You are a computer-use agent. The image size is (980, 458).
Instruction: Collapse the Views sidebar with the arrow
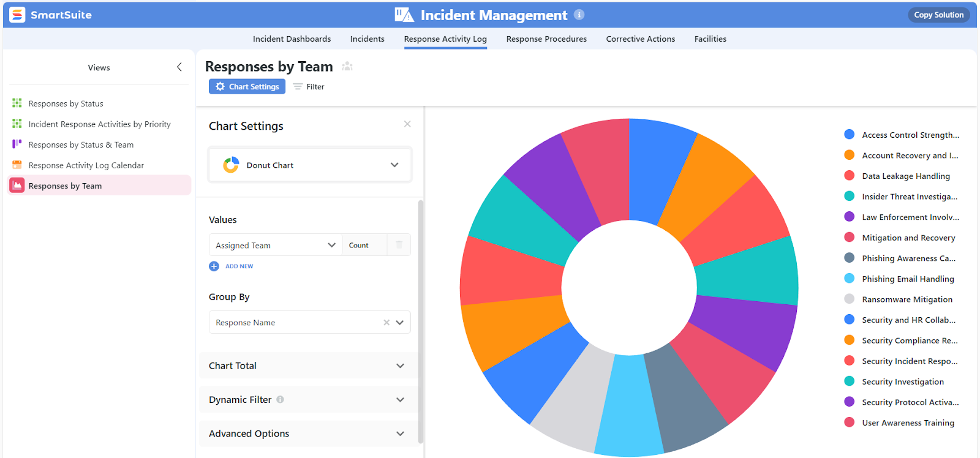pos(179,67)
